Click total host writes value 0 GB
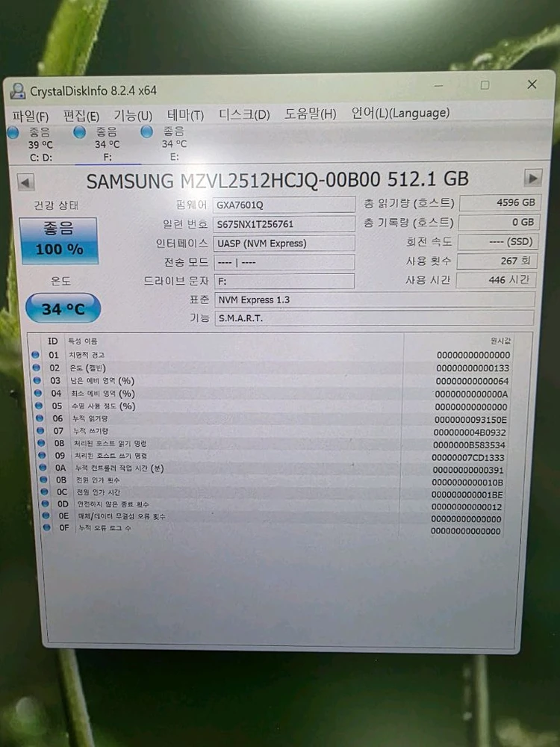 [x=499, y=222]
